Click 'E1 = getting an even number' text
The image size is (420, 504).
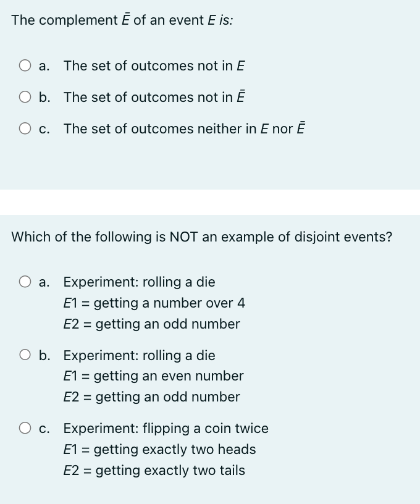click(154, 376)
